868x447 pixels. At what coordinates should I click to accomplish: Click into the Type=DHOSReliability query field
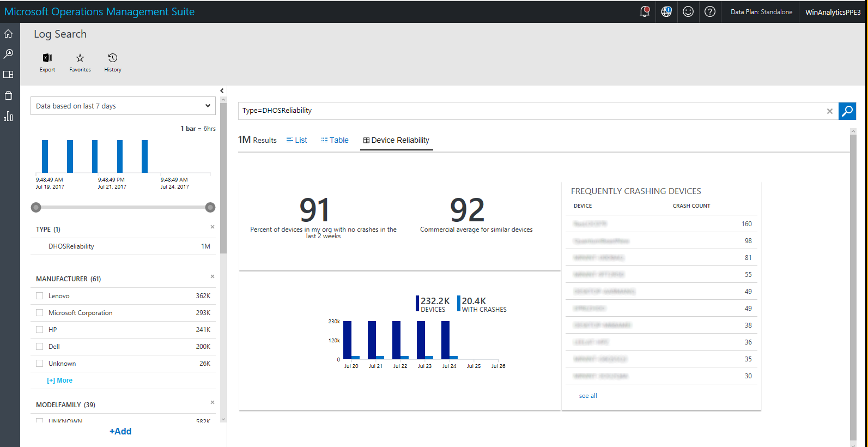pos(531,111)
